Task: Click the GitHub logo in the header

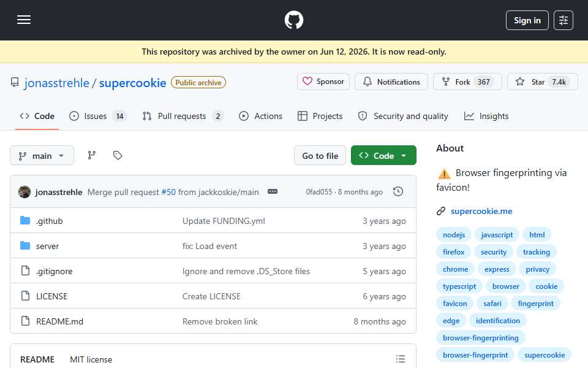Action: tap(293, 20)
